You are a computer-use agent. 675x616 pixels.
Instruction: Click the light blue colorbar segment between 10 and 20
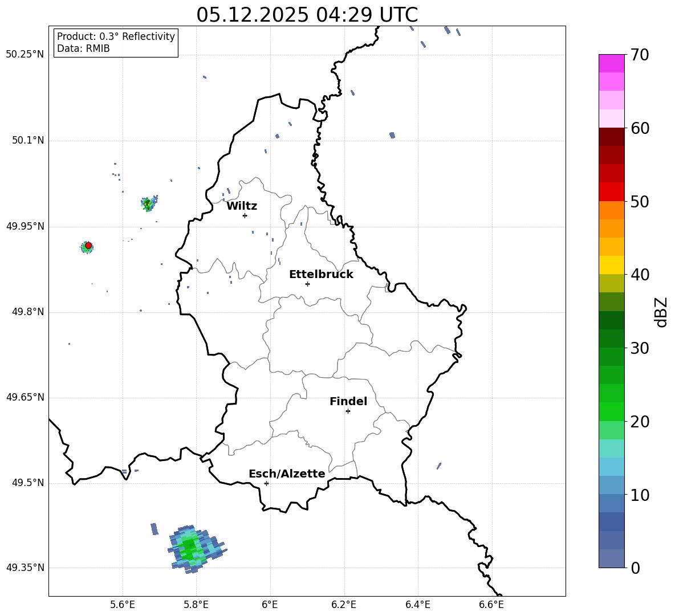click(611, 467)
